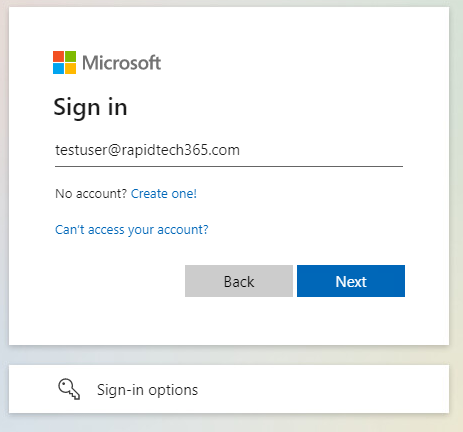Click the No account? label text
The height and width of the screenshot is (432, 463).
coord(91,193)
